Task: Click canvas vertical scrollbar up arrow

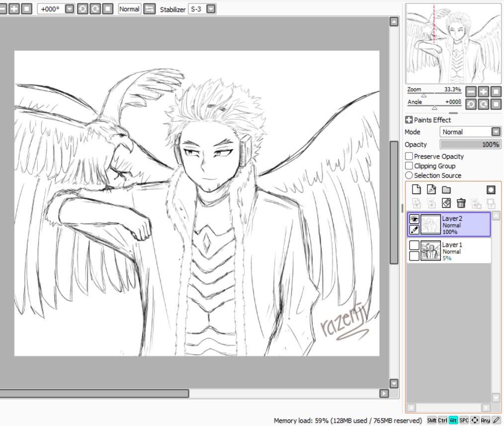Action: (x=394, y=21)
